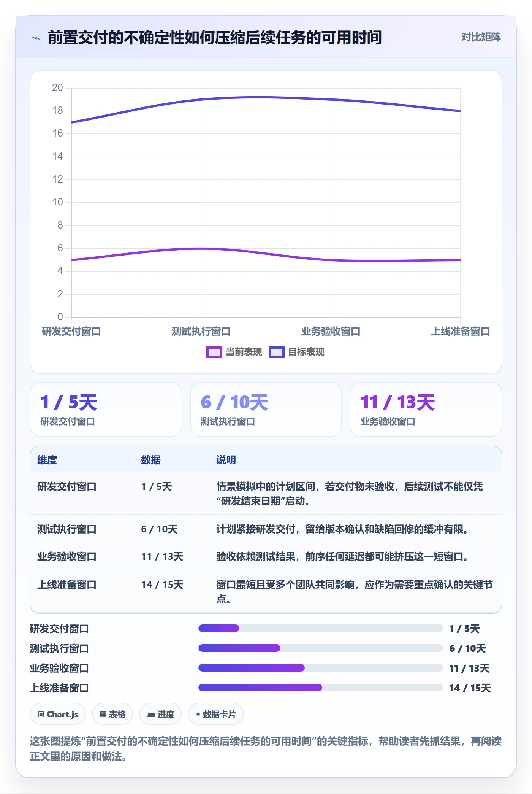Click the 说明 column header
The width and height of the screenshot is (532, 794).
(226, 460)
